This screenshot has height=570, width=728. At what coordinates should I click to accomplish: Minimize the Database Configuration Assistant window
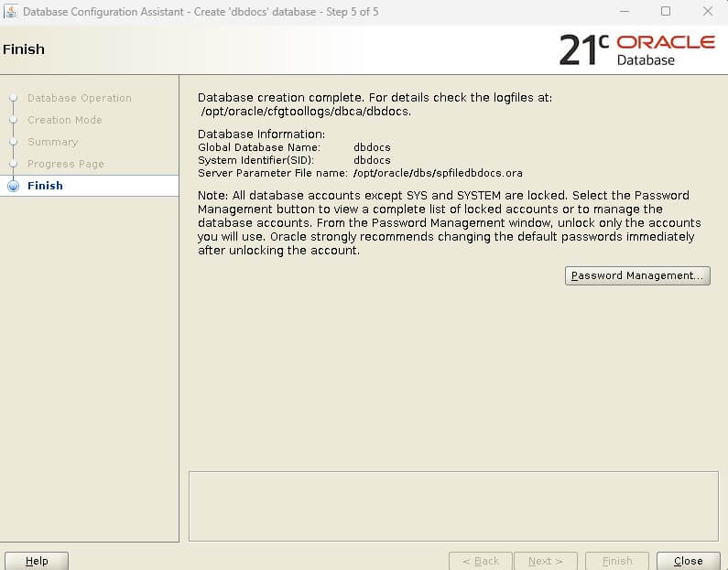click(x=625, y=11)
